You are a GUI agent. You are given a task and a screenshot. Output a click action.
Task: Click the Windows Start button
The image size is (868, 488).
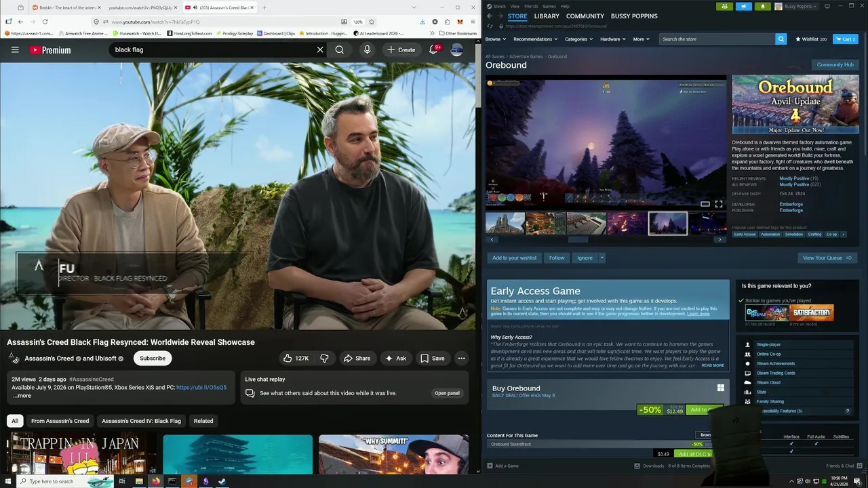pyautogui.click(x=8, y=481)
